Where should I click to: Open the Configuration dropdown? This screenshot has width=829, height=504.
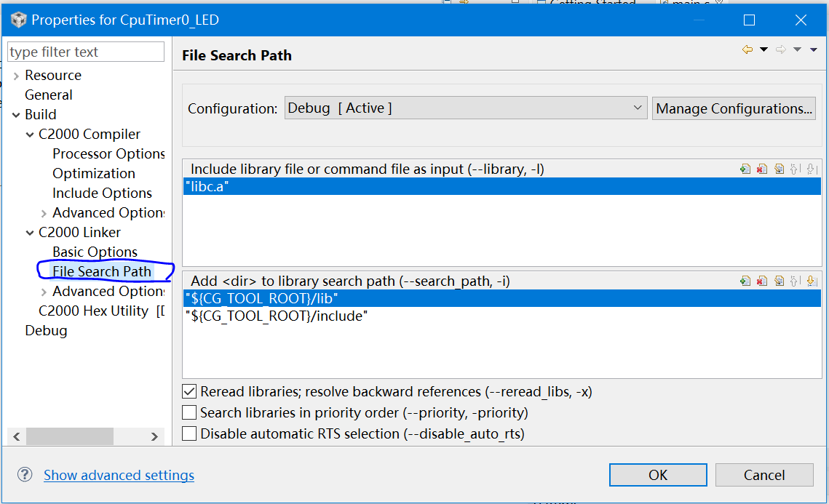pyautogui.click(x=638, y=108)
